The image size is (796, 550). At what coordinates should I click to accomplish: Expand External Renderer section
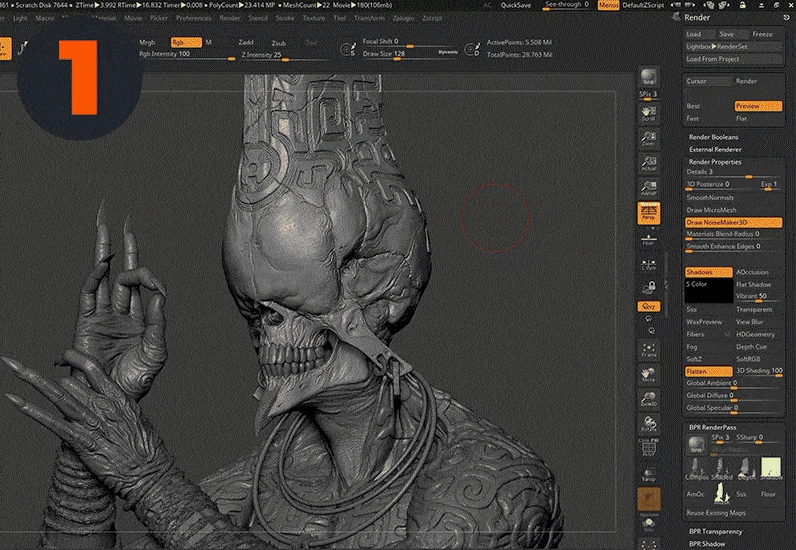click(x=715, y=149)
